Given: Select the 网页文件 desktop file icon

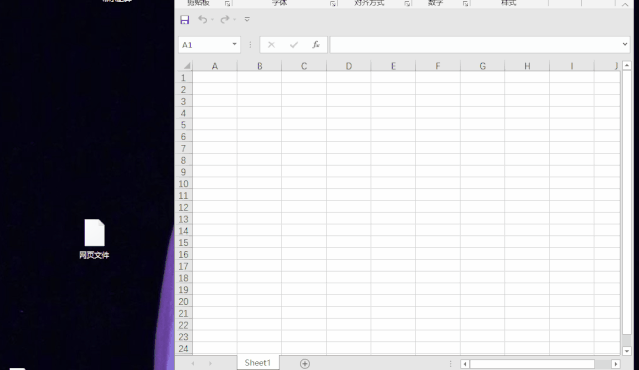Looking at the screenshot, I should click(95, 239).
